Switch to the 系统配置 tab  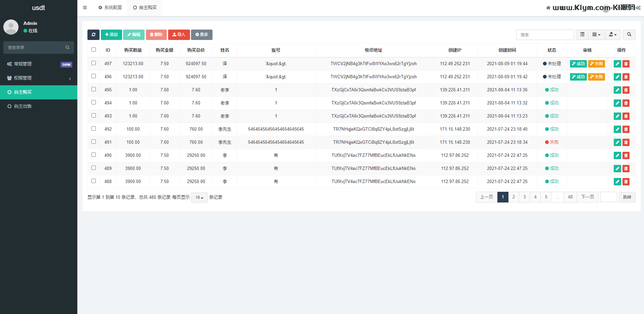pyautogui.click(x=110, y=7)
